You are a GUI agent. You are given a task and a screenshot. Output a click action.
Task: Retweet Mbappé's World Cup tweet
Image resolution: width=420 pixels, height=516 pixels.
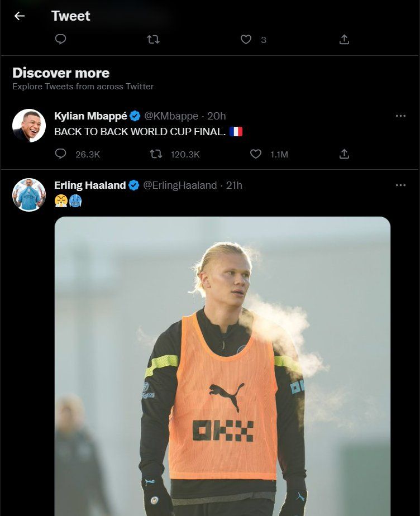pyautogui.click(x=157, y=154)
